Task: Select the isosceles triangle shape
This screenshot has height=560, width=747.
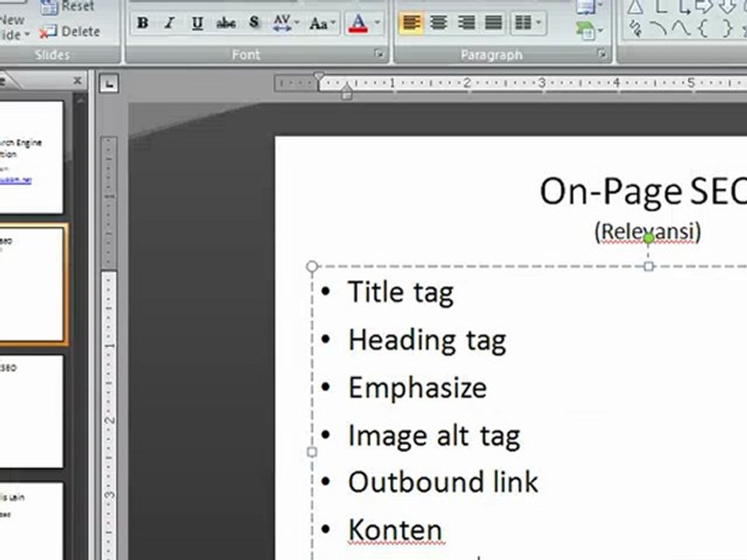Action: pyautogui.click(x=635, y=6)
